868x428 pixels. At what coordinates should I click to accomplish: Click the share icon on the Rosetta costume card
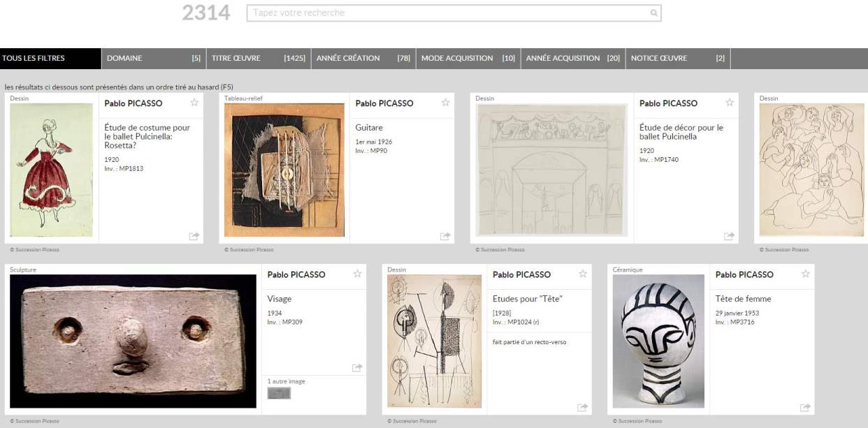pyautogui.click(x=194, y=236)
